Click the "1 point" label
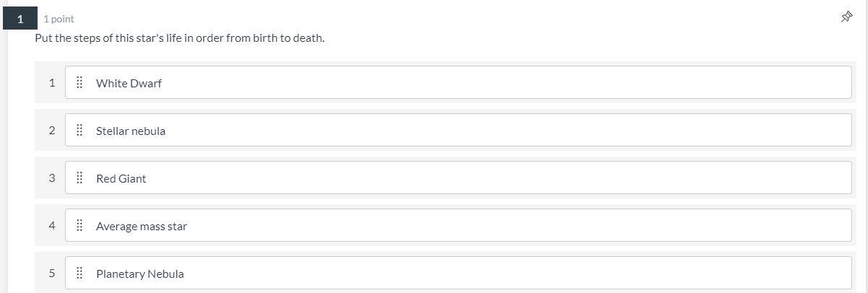 tap(59, 19)
